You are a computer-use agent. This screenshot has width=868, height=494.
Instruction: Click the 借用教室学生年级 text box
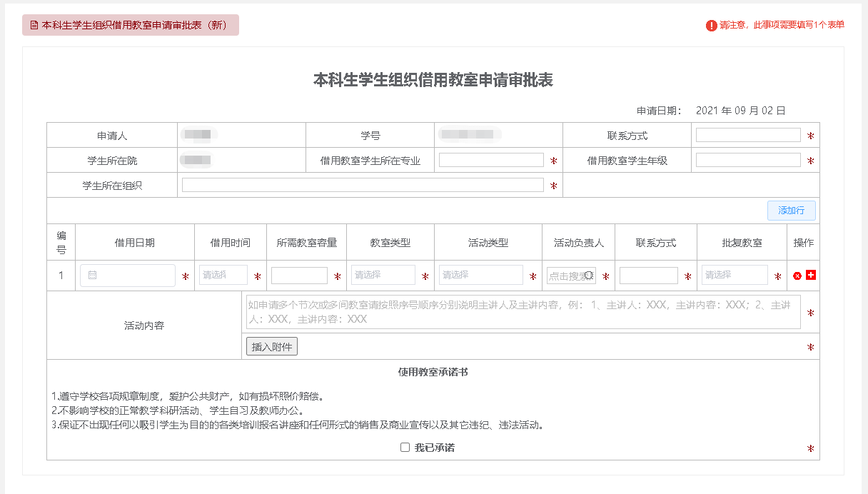tap(747, 161)
